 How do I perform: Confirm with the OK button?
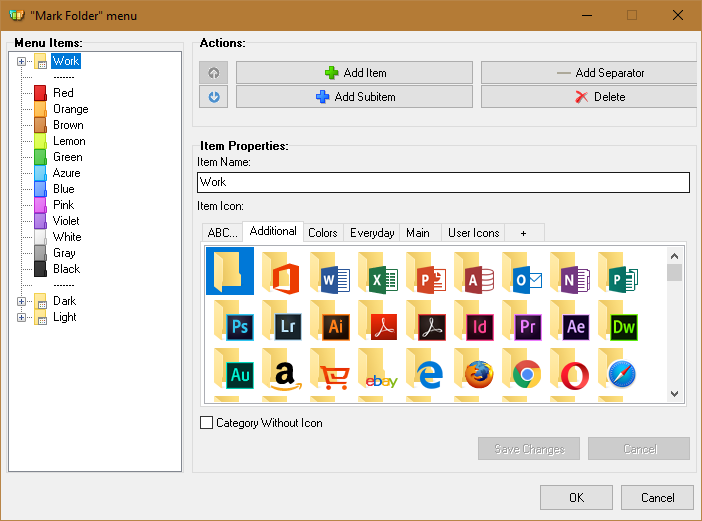576,498
